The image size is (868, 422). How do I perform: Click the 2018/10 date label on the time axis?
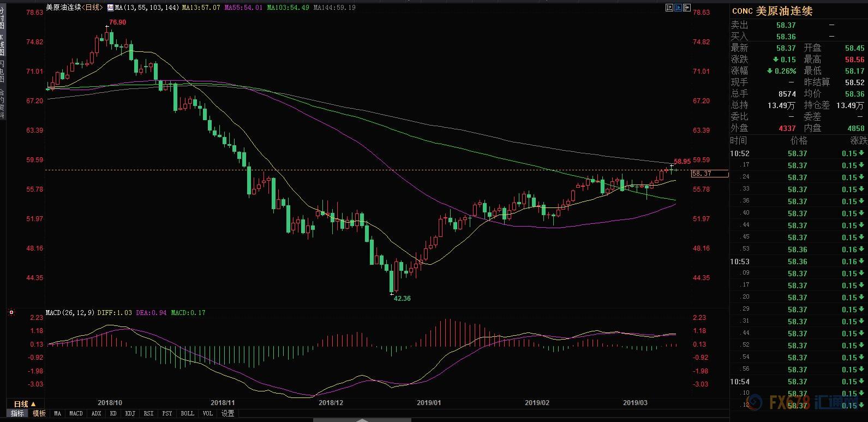pyautogui.click(x=110, y=403)
